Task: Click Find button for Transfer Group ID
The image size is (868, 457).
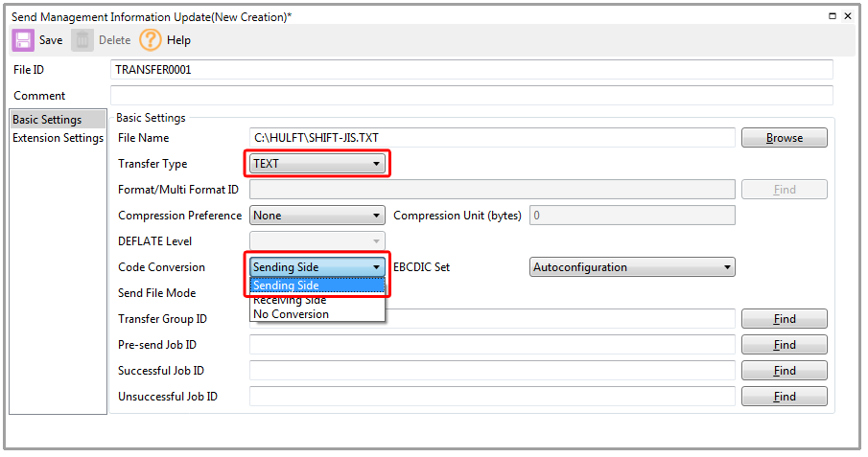Action: click(784, 319)
